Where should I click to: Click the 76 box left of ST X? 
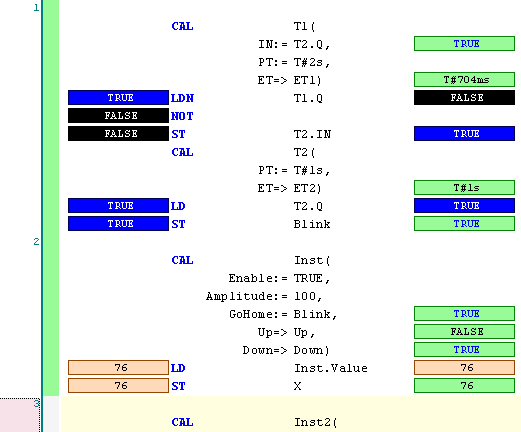coord(118,386)
